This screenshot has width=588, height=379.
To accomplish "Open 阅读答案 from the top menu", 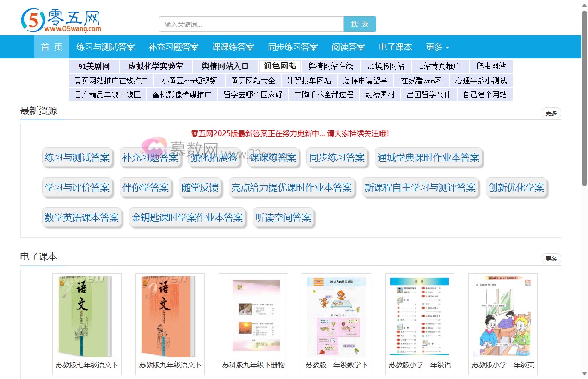I will (348, 47).
